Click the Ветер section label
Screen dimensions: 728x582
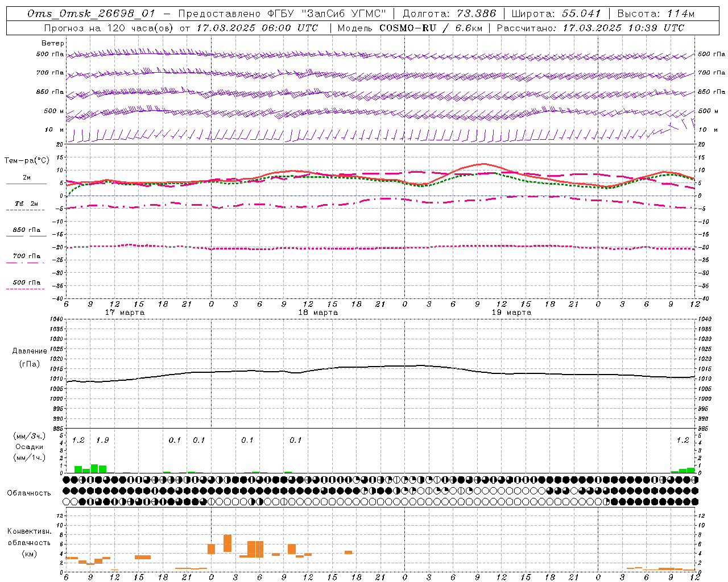53,43
